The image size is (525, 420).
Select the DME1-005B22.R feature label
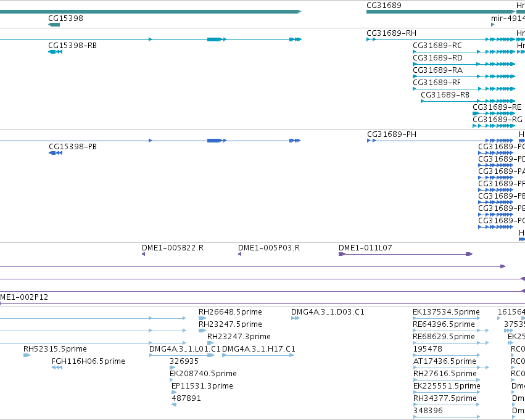[173, 248]
